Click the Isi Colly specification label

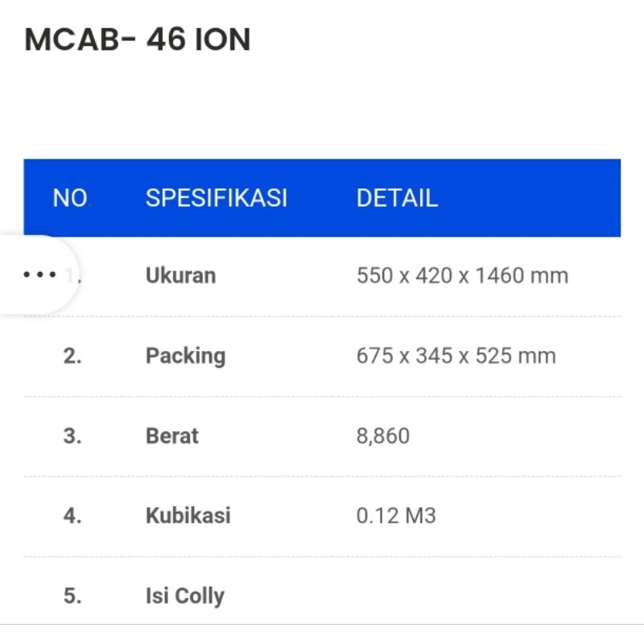184,597
